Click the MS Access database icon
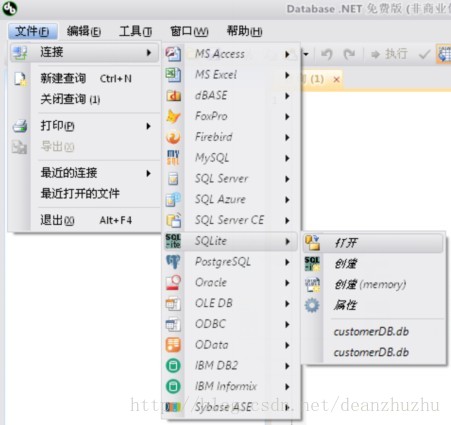Image resolution: width=451 pixels, height=425 pixels. click(x=173, y=54)
